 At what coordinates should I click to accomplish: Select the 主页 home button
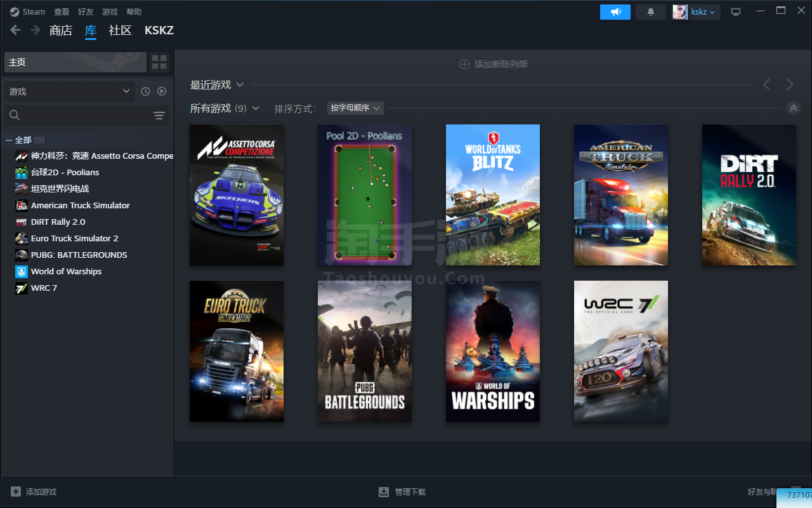click(x=75, y=62)
